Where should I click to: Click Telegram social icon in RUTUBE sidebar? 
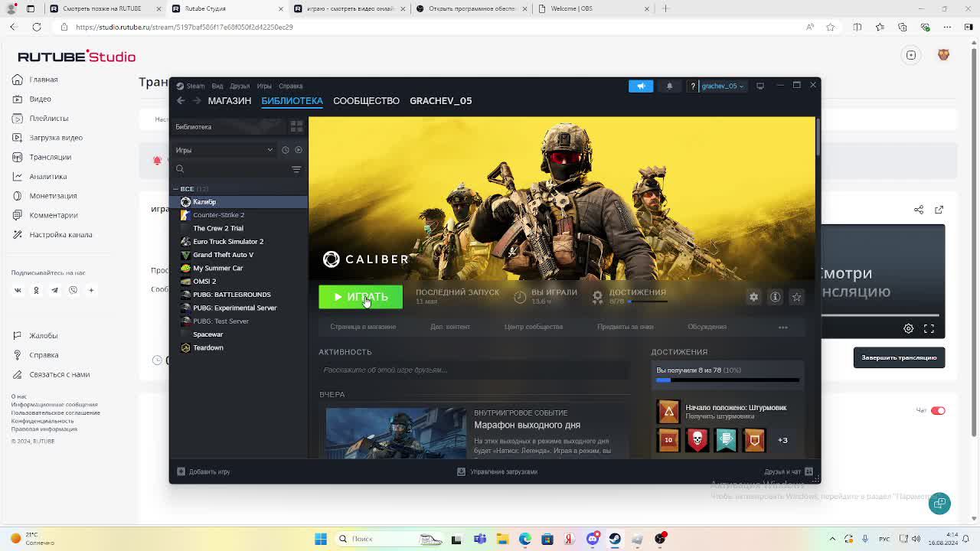pos(54,290)
